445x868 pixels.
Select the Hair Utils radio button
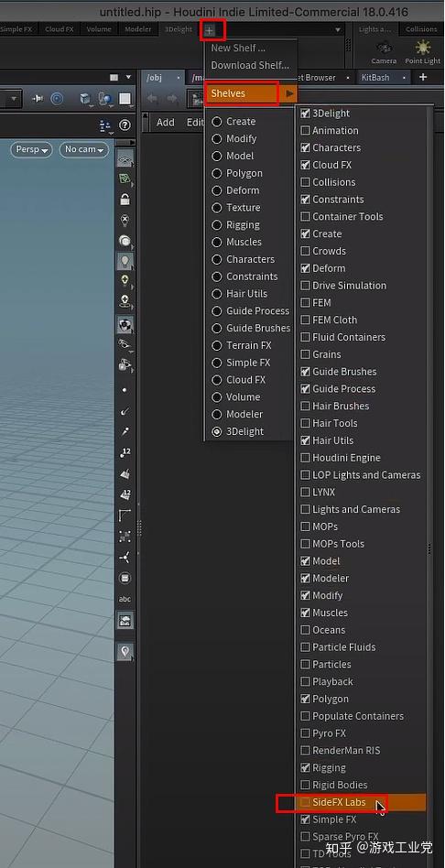[x=217, y=293]
